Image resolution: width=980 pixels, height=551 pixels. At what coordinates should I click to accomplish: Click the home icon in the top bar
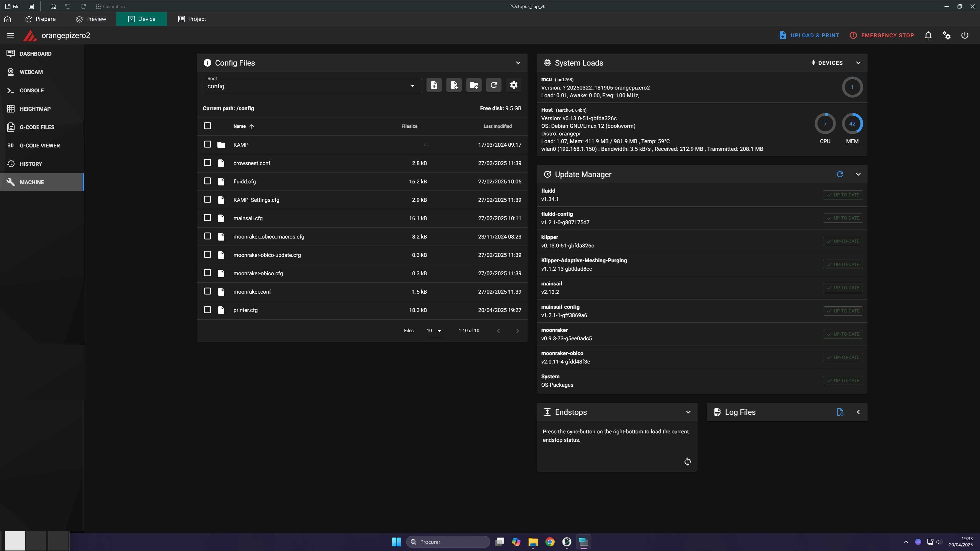click(8, 19)
